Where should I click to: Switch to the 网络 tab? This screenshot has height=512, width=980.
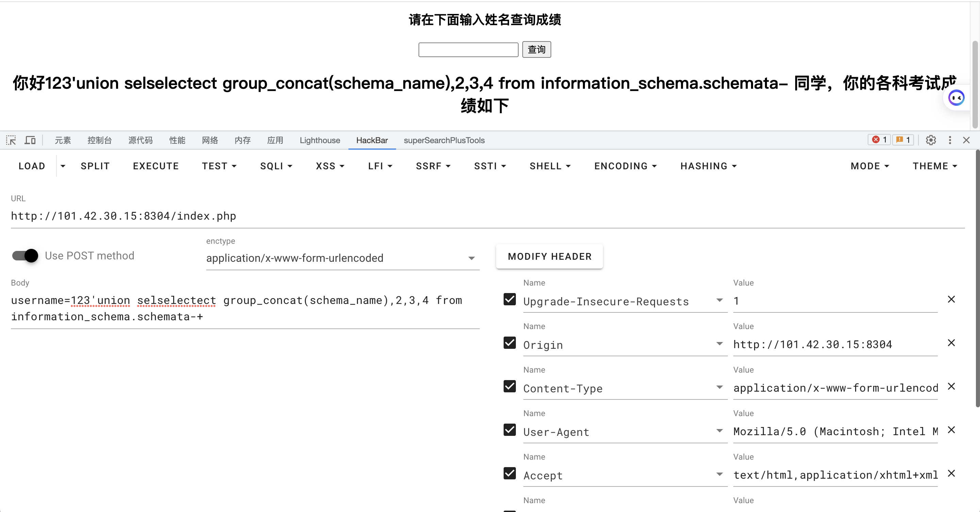click(x=210, y=140)
